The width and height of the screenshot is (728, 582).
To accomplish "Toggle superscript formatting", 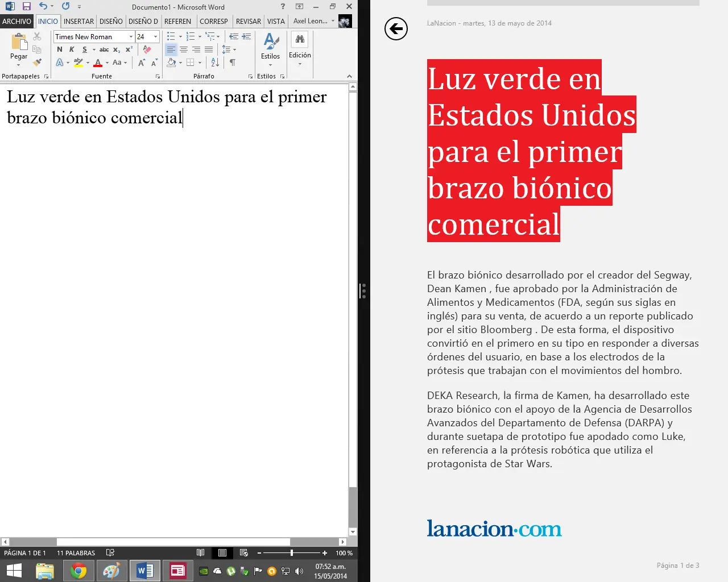I will [x=129, y=49].
